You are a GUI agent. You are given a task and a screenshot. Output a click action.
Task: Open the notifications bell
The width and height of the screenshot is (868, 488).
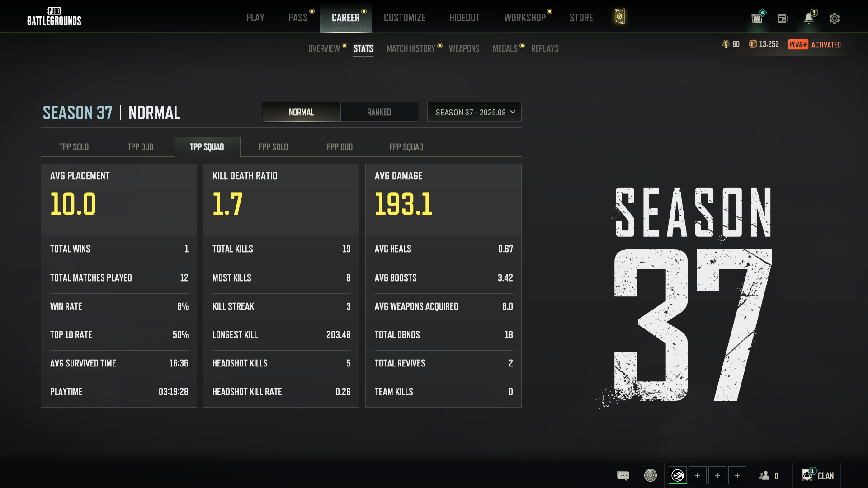(809, 18)
